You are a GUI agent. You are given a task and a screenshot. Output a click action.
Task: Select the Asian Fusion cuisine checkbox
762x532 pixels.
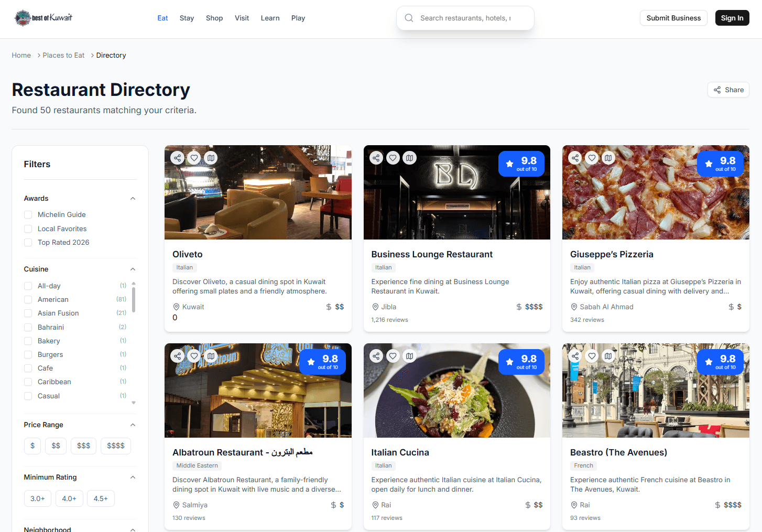(x=28, y=313)
